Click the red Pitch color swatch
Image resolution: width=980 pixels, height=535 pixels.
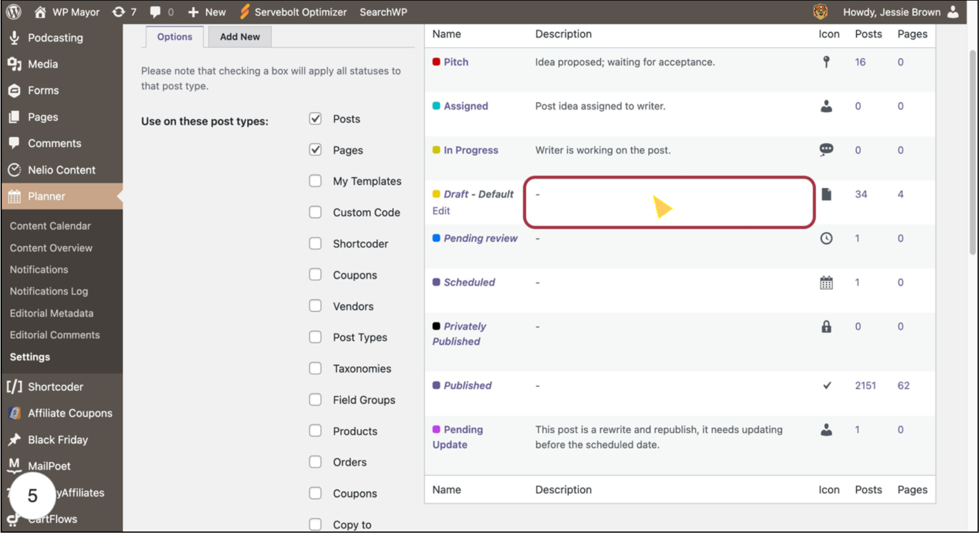point(436,62)
